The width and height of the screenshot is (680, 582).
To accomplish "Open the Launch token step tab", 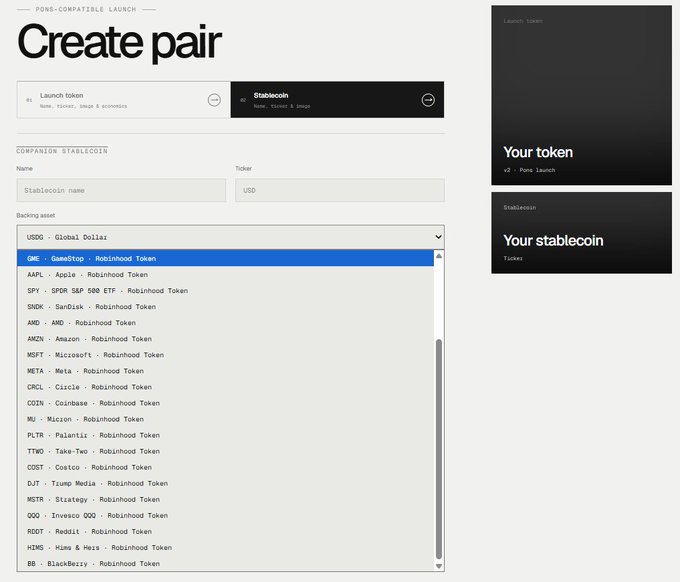I will click(x=124, y=100).
